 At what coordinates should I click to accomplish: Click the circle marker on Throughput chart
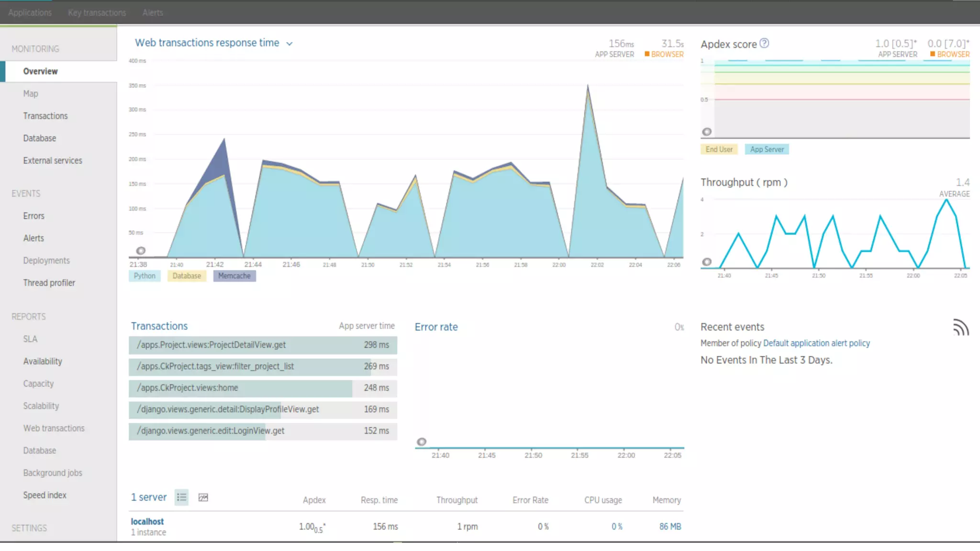707,262
